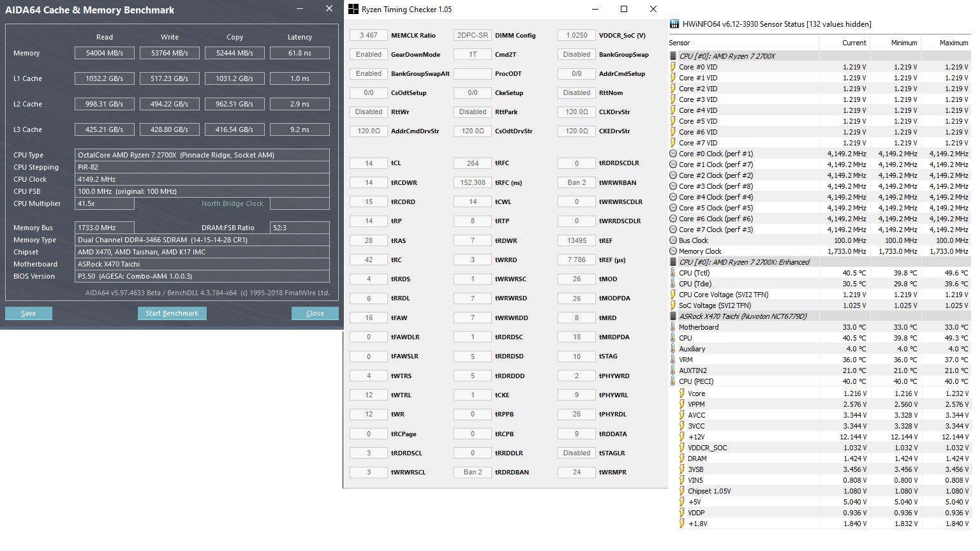Click the tWRWRBAN value field

(x=577, y=182)
